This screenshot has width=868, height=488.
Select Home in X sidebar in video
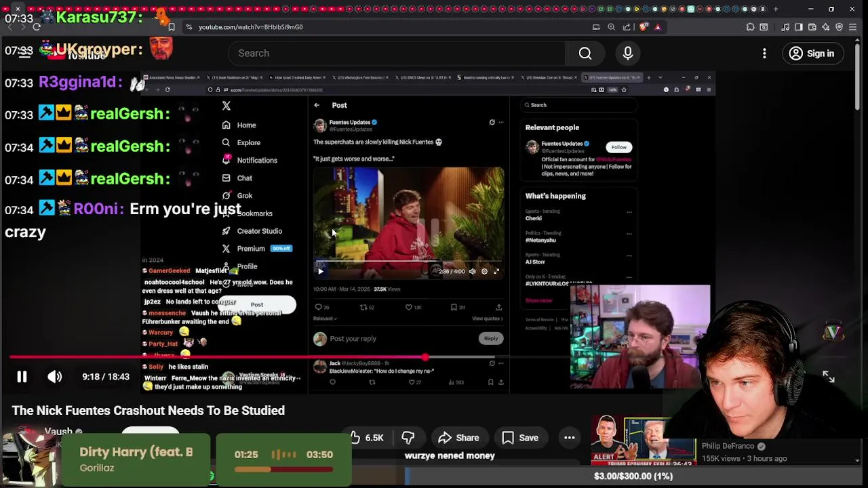pos(239,125)
